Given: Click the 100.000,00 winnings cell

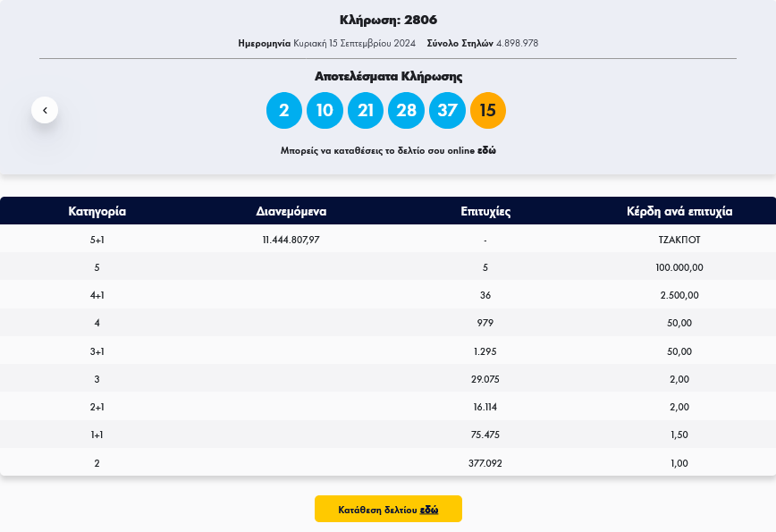Looking at the screenshot, I should click(679, 267).
